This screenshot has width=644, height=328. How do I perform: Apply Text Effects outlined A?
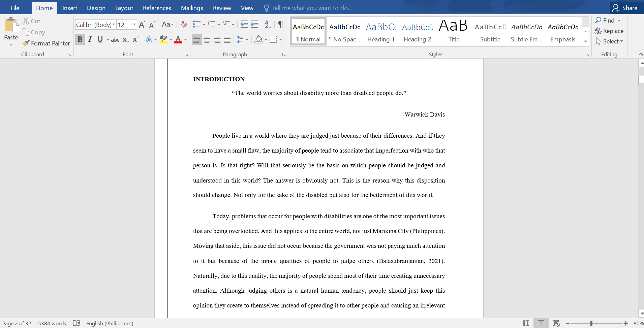tap(149, 39)
